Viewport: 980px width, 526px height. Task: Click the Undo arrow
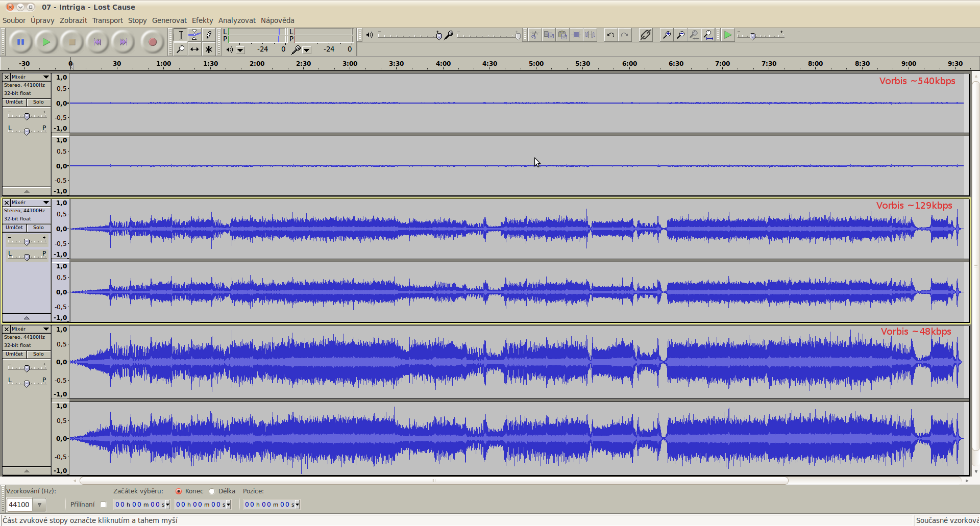(610, 35)
